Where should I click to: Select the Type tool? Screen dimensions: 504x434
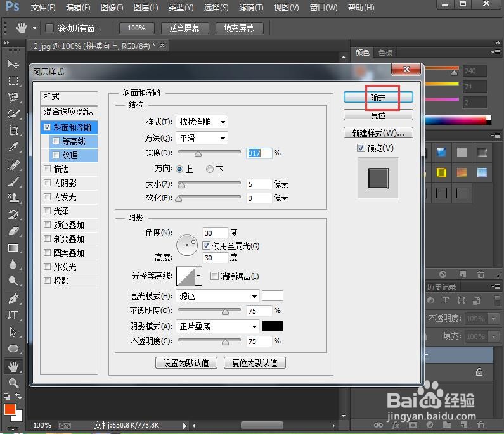pyautogui.click(x=13, y=316)
